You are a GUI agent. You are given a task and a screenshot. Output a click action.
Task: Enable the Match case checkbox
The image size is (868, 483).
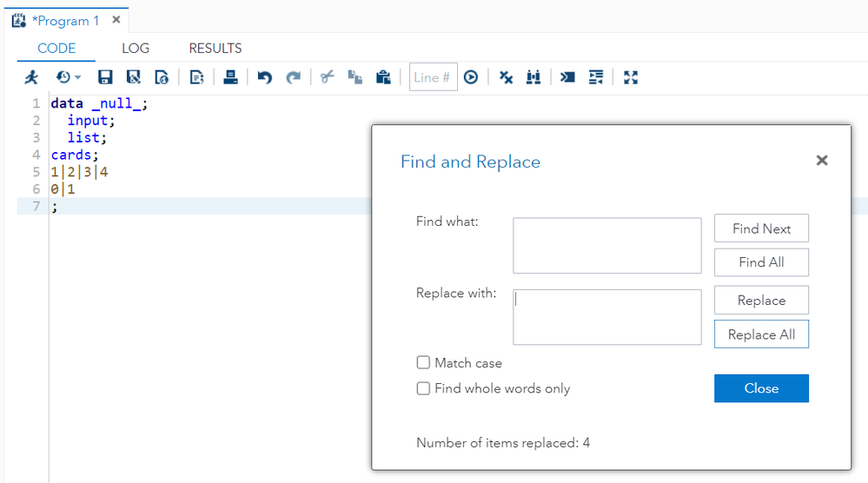[x=423, y=363]
